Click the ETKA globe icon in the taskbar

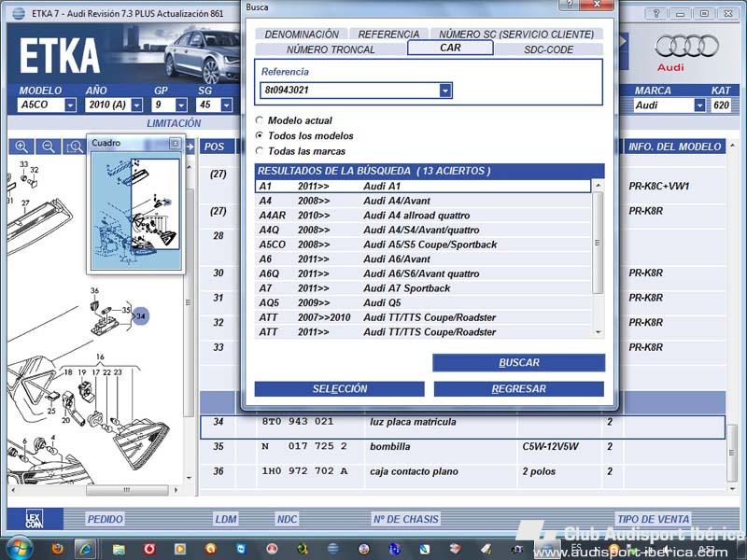pyautogui.click(x=333, y=549)
